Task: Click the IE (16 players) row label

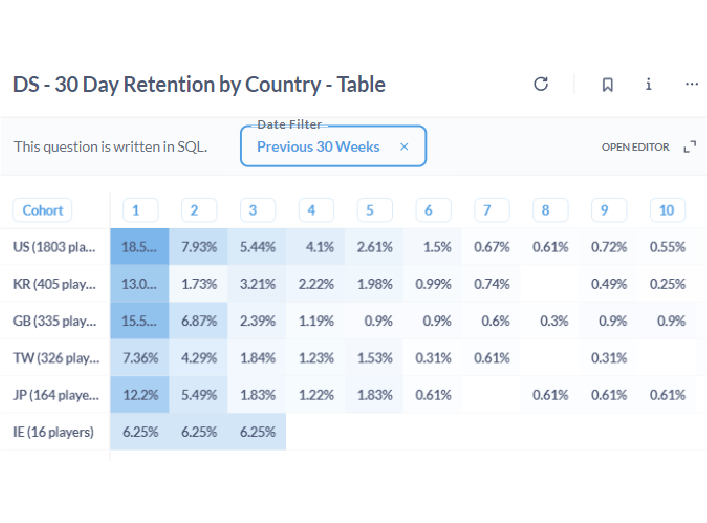Action: pos(54,431)
